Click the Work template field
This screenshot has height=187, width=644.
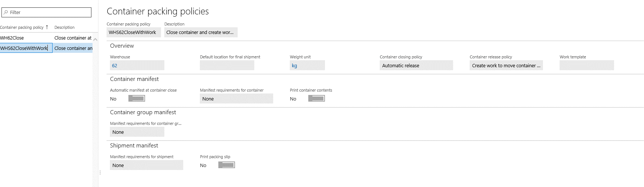point(586,65)
